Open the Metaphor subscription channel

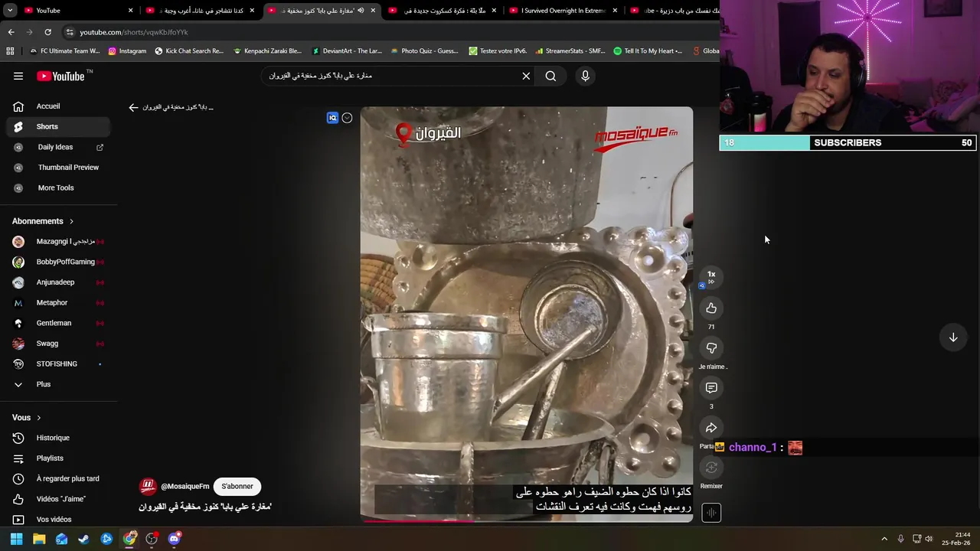[x=59, y=302]
